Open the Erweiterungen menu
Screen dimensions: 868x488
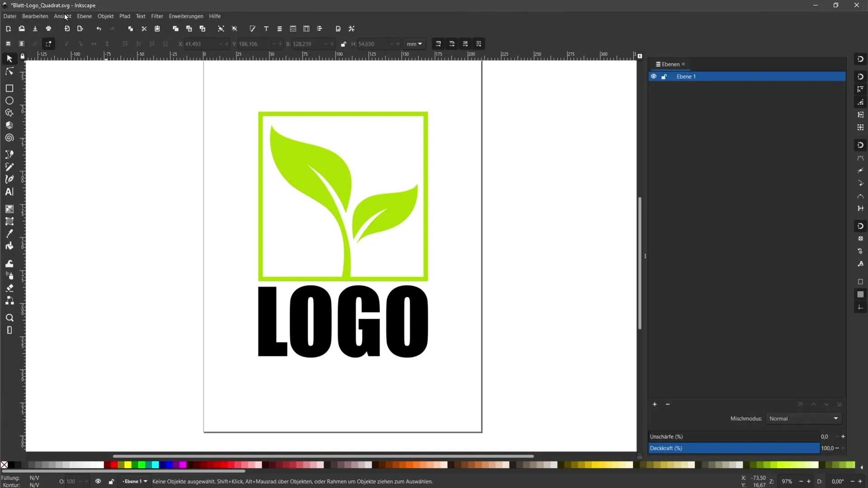point(186,16)
